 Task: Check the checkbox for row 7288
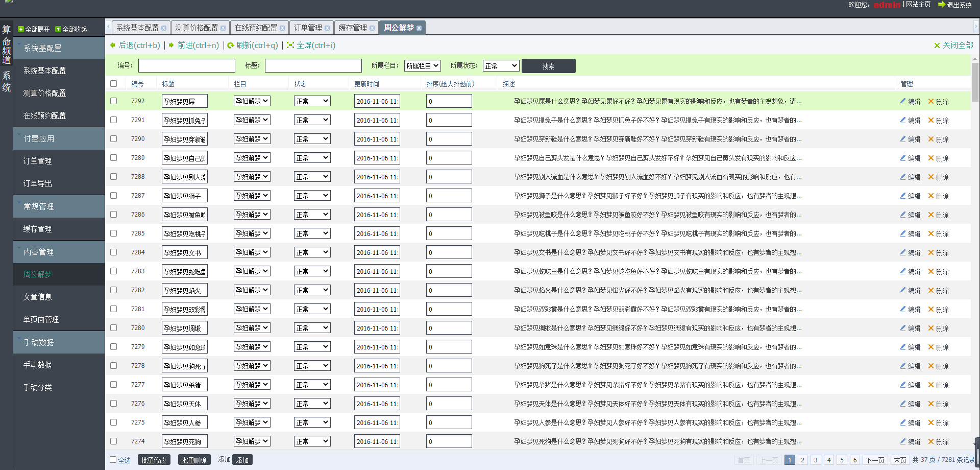coord(113,176)
